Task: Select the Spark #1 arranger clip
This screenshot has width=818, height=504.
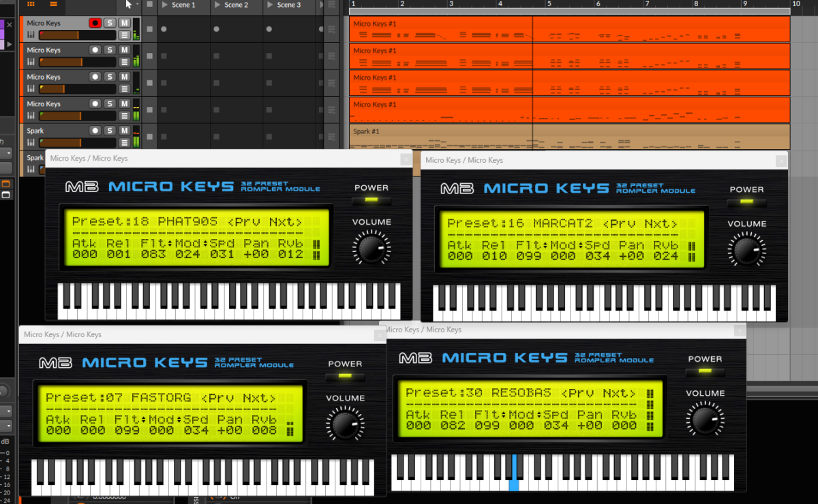Action: click(569, 136)
